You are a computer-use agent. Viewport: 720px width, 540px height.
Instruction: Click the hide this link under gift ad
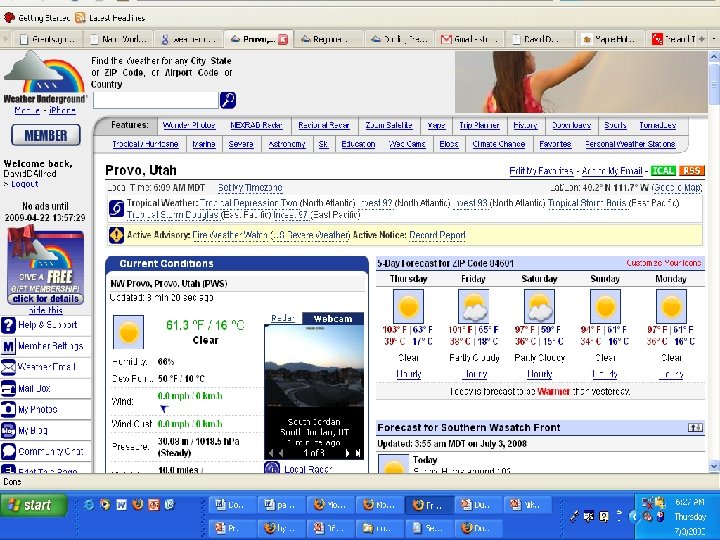tap(45, 310)
